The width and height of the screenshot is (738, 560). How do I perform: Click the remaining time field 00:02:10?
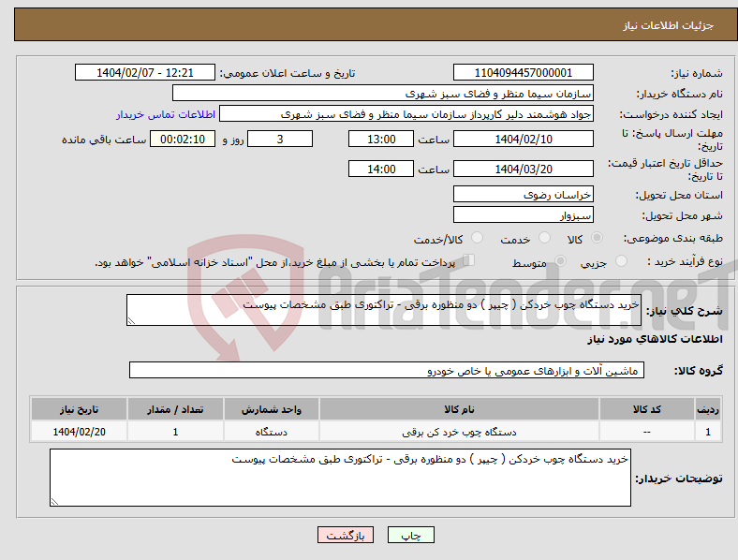click(183, 139)
